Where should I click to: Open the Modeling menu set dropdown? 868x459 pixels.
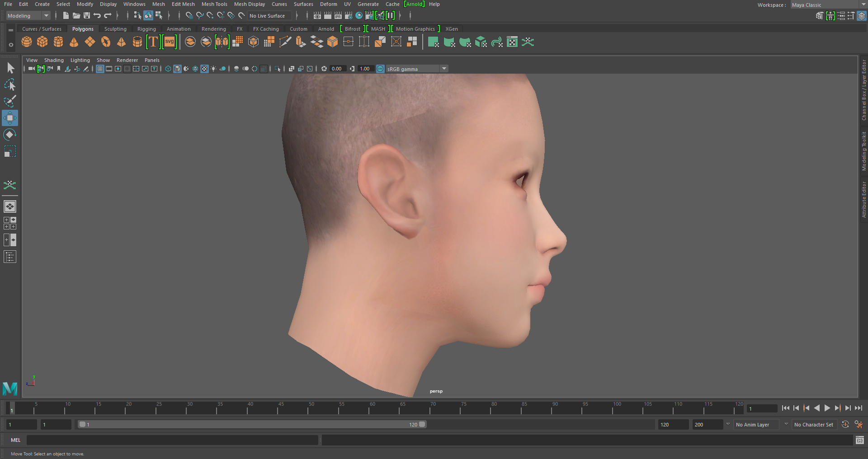(28, 15)
